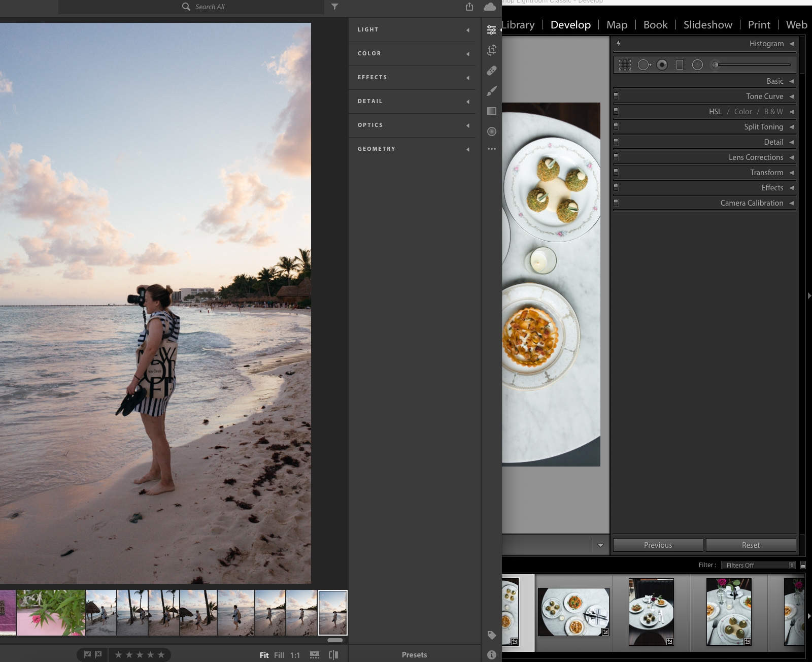Flag the photo as a pick
The width and height of the screenshot is (812, 662).
pyautogui.click(x=87, y=655)
